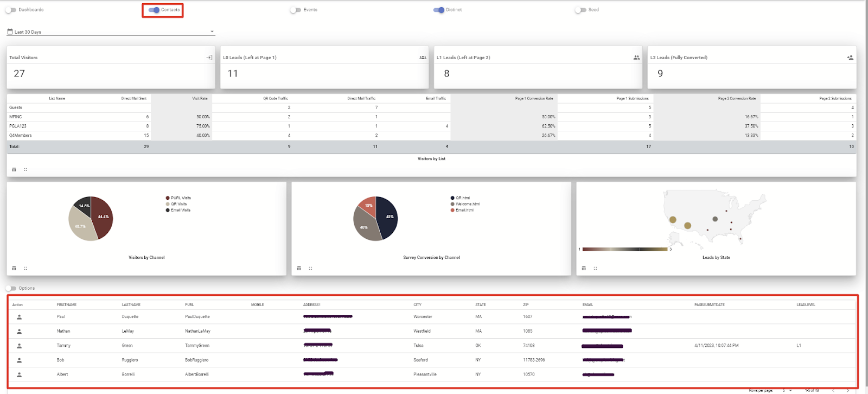Click the people icon on L1 Leads card
This screenshot has height=394, width=868.
click(636, 58)
